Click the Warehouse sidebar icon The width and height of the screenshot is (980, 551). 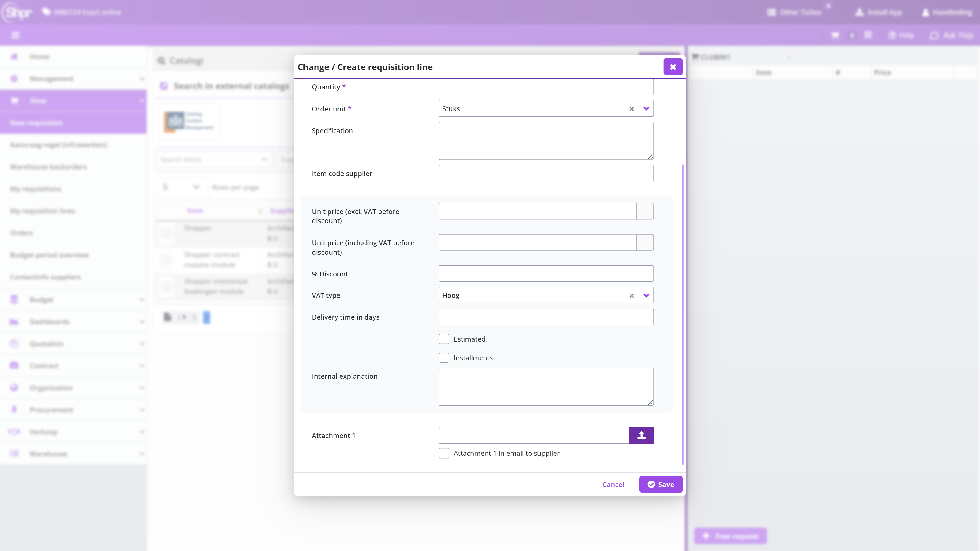click(14, 453)
